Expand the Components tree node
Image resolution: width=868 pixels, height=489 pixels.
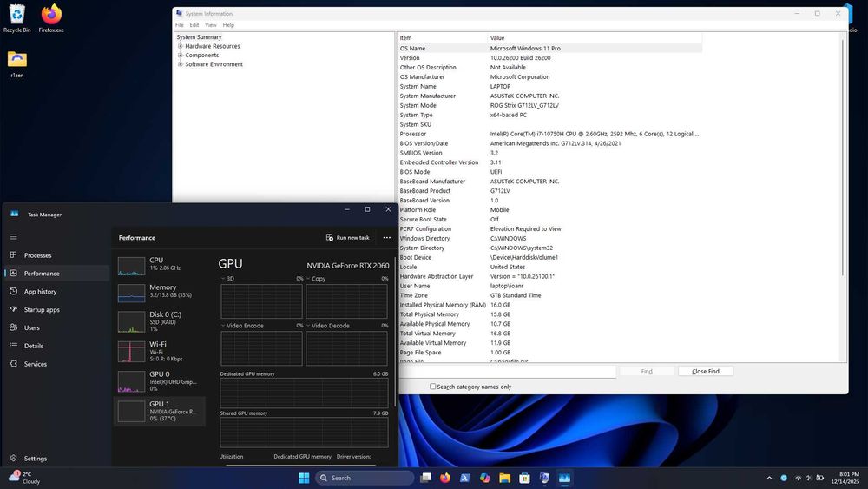(x=181, y=56)
